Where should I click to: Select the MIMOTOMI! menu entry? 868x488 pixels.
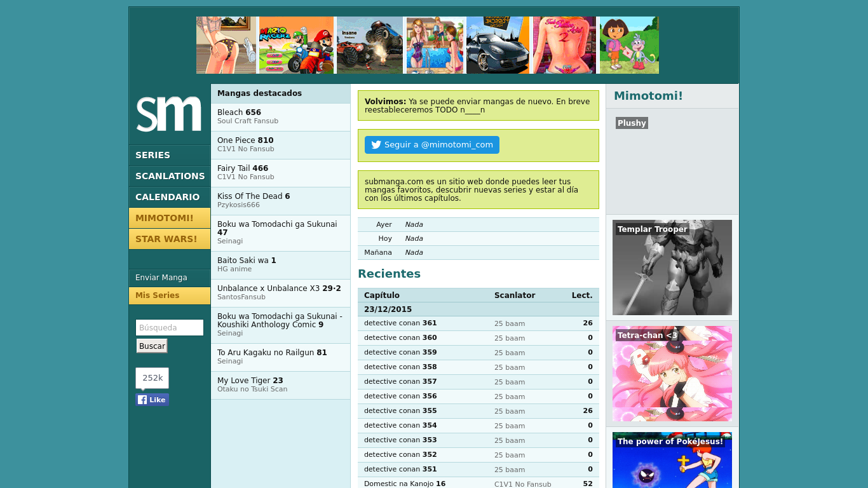coord(170,218)
